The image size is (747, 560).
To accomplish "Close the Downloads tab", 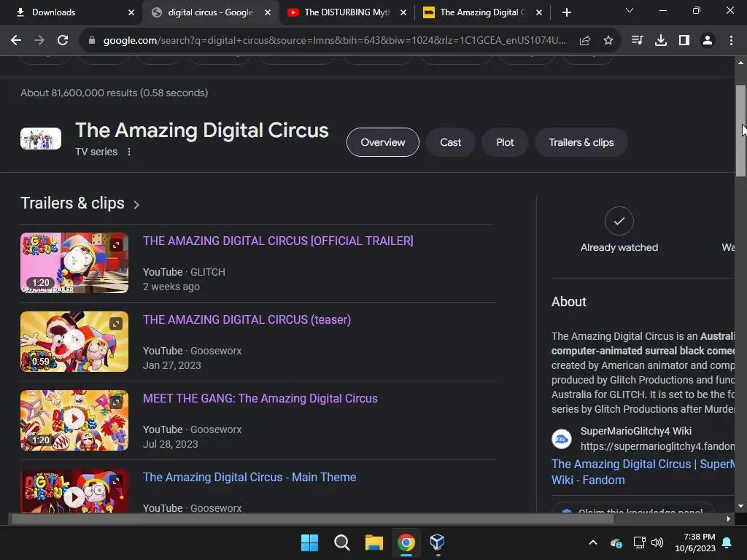I will [x=131, y=12].
